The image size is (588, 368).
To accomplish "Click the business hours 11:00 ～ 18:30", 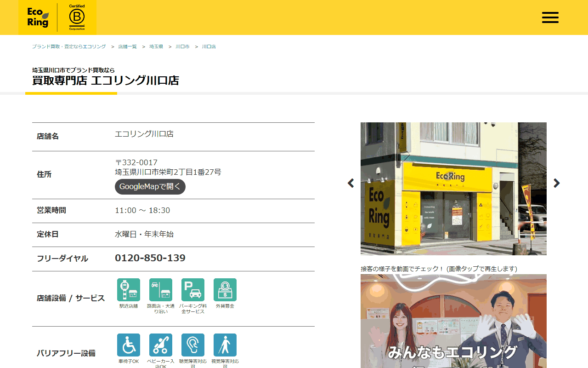I will 142,211.
